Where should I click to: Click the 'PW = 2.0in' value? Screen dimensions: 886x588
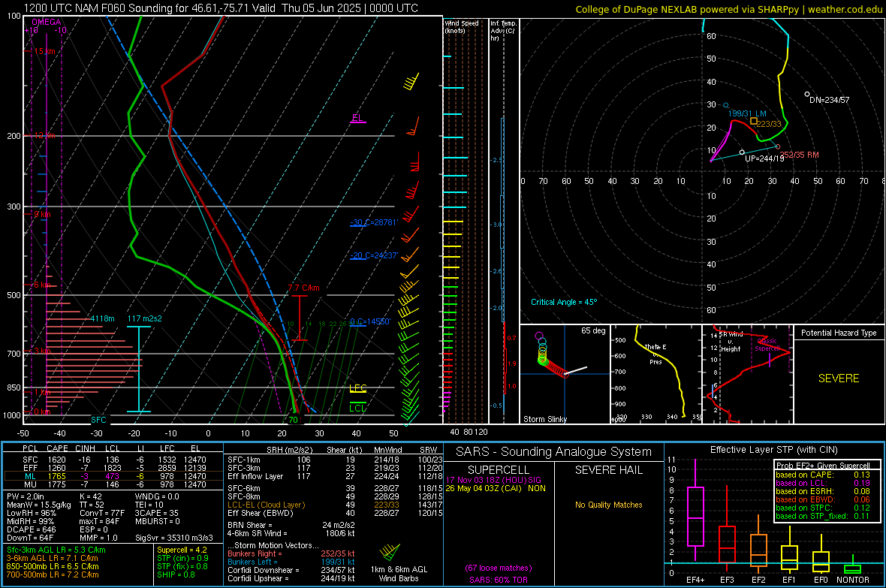(26, 497)
